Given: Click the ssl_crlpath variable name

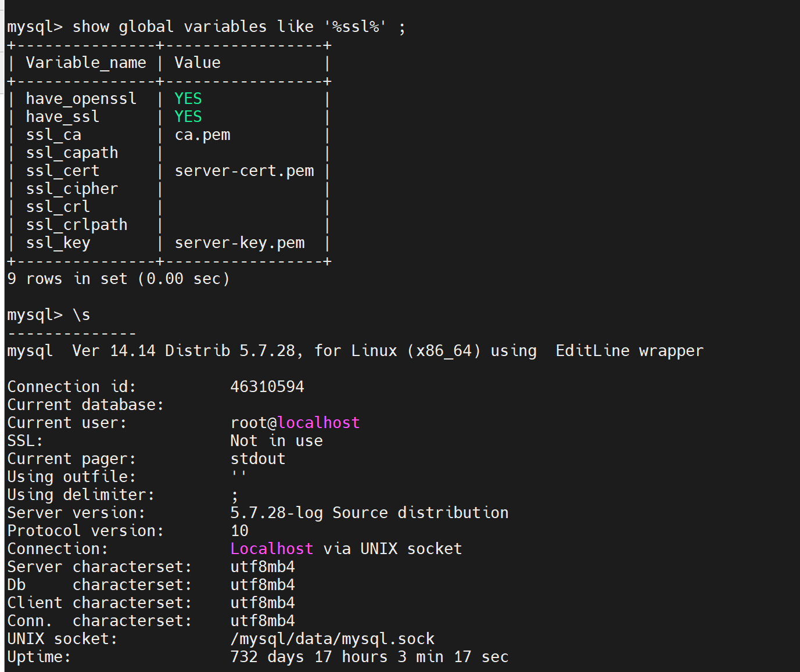Looking at the screenshot, I should point(77,225).
